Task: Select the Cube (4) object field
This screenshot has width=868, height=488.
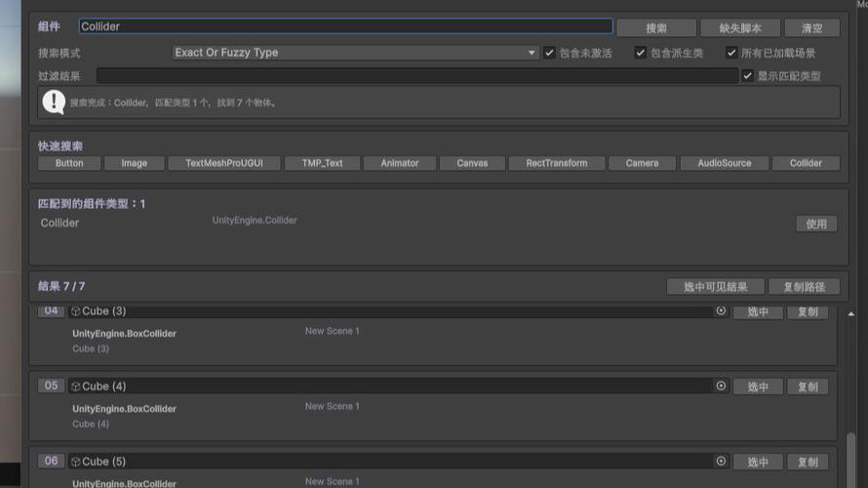Action: pyautogui.click(x=398, y=386)
